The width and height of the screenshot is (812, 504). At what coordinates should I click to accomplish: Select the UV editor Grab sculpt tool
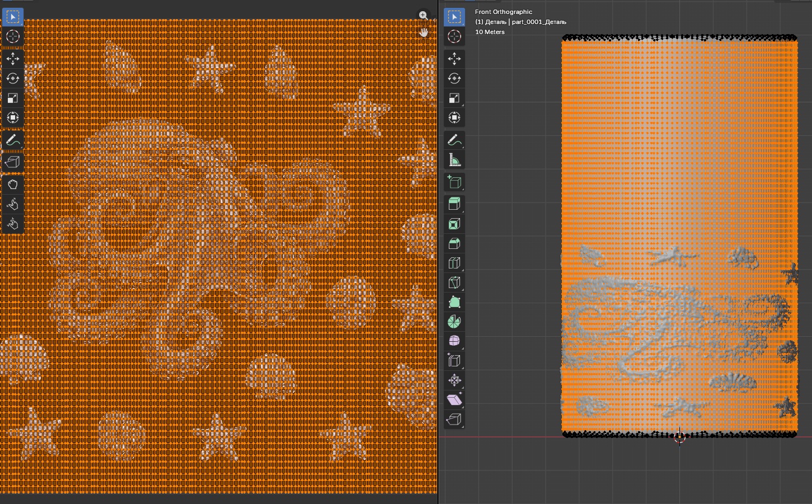13,185
